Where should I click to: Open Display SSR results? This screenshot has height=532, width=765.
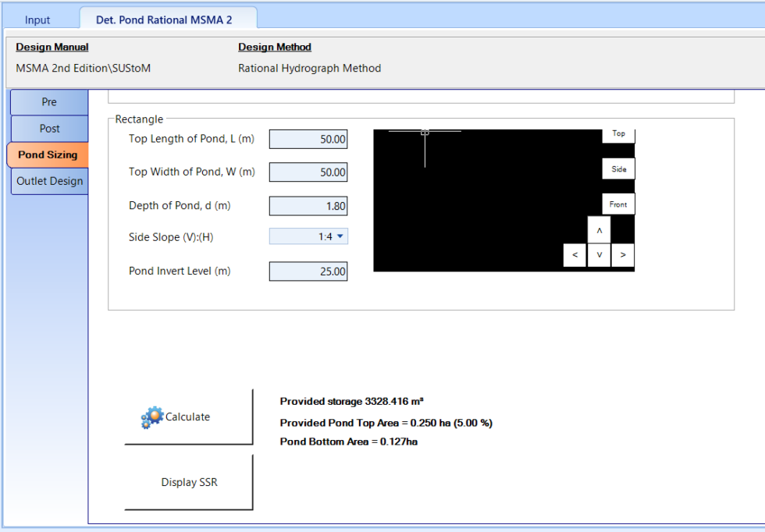pyautogui.click(x=189, y=482)
